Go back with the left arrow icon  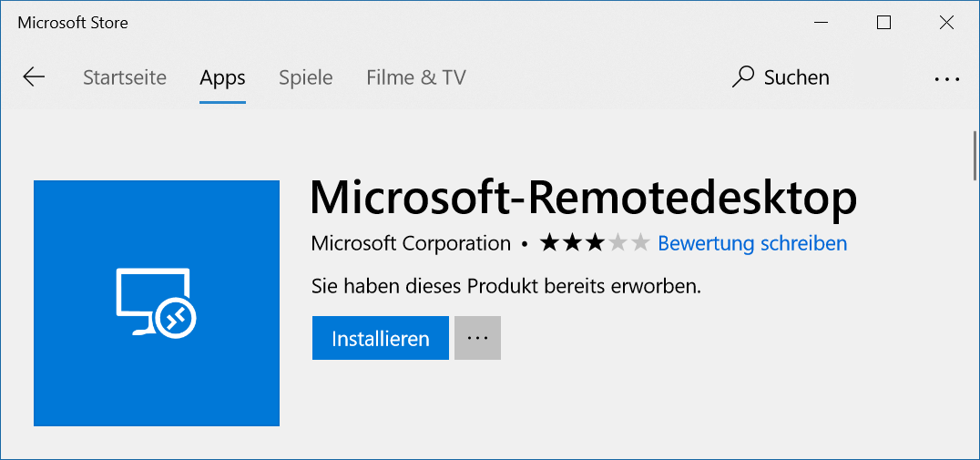34,77
